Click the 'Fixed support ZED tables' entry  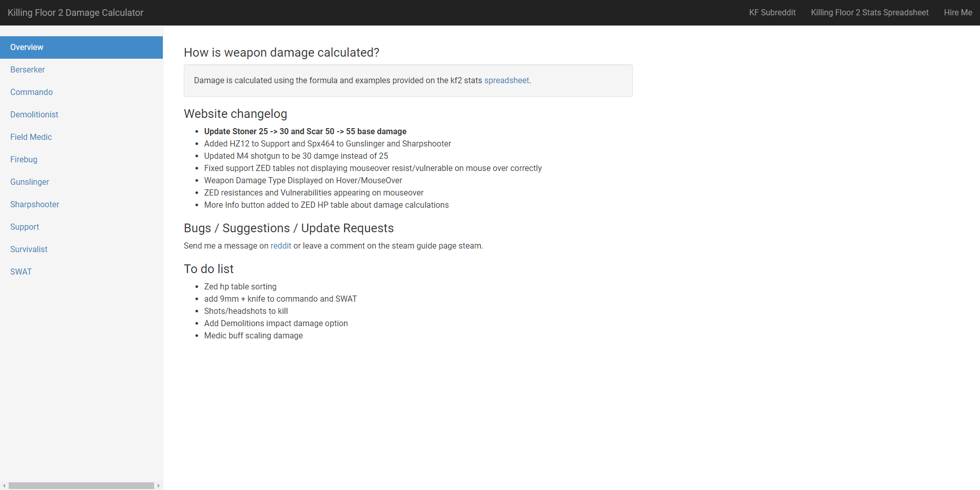coord(373,168)
